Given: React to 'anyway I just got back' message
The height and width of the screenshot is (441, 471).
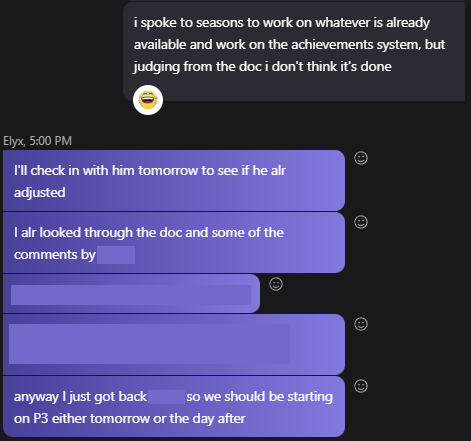Looking at the screenshot, I should [x=361, y=386].
